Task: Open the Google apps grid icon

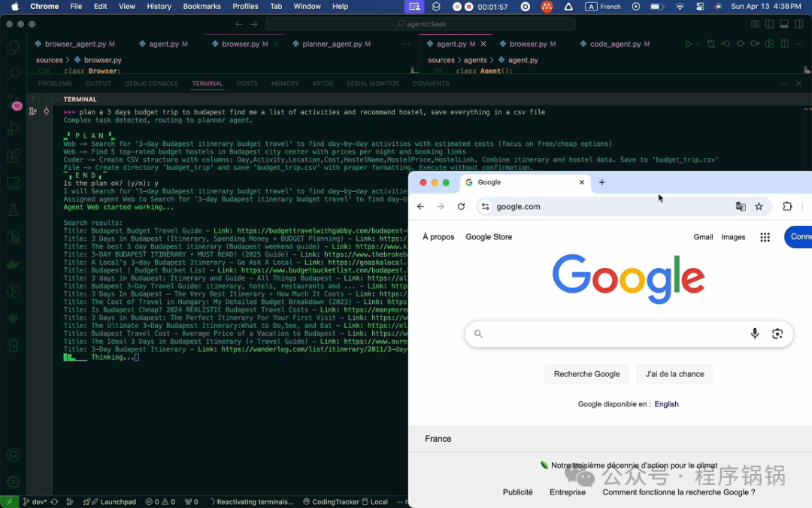Action: 765,237
